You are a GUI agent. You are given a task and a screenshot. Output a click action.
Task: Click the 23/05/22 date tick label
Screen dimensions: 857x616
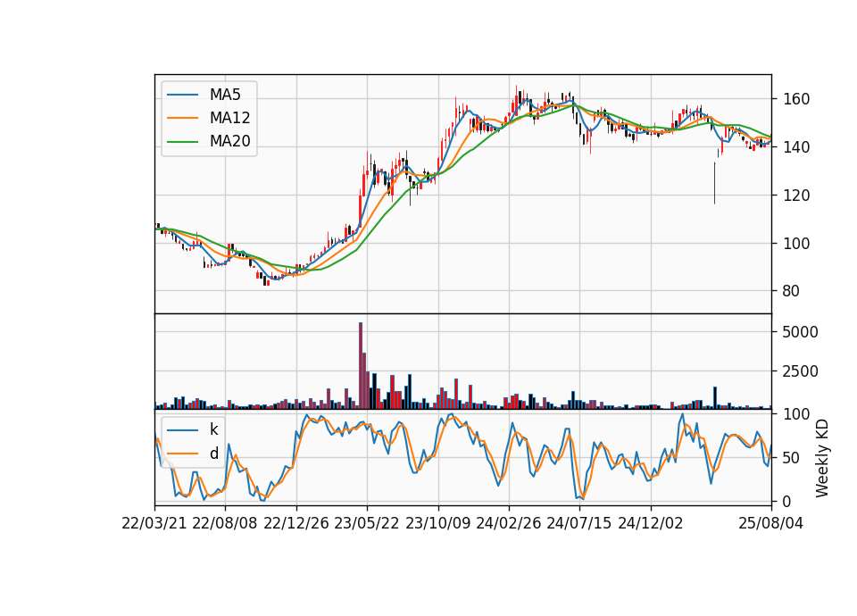coord(367,523)
